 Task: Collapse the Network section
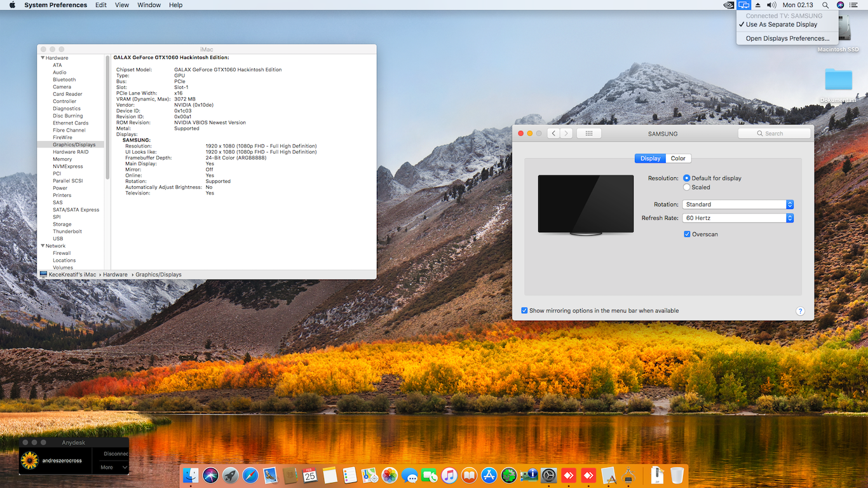click(43, 246)
